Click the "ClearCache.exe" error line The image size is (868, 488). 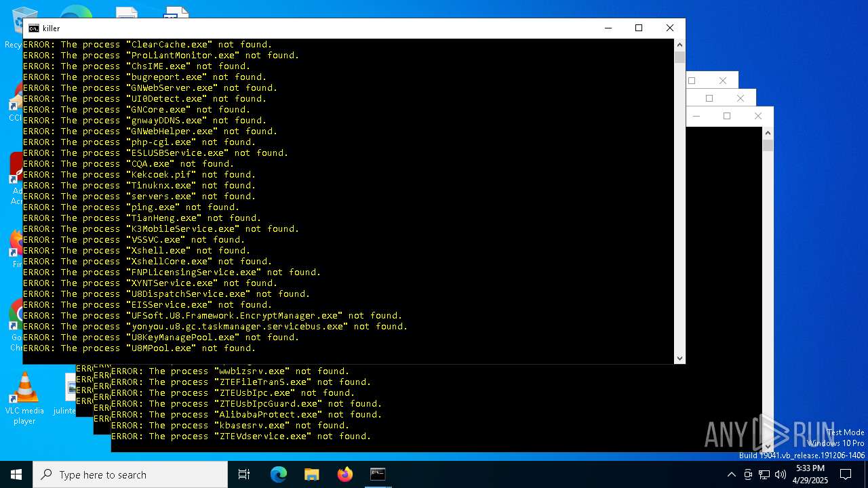tap(147, 44)
